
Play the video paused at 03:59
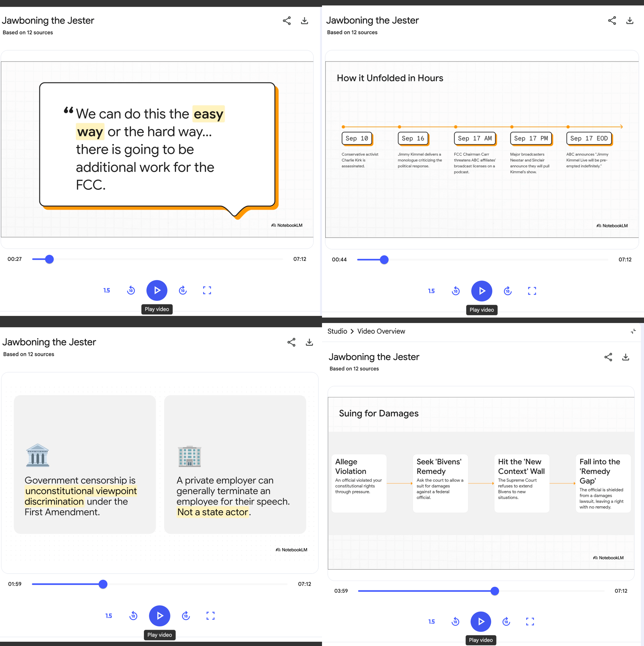(x=480, y=621)
